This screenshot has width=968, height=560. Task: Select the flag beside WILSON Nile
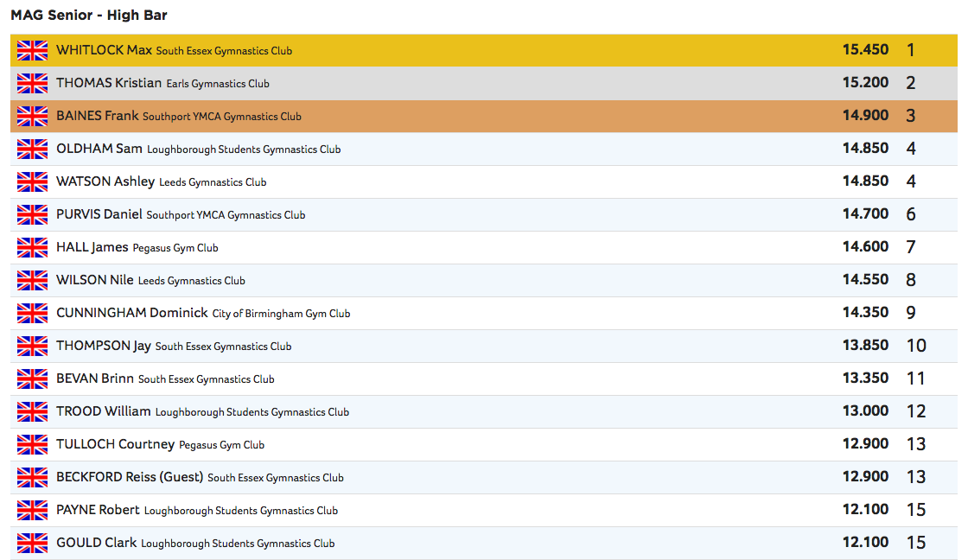tap(32, 280)
